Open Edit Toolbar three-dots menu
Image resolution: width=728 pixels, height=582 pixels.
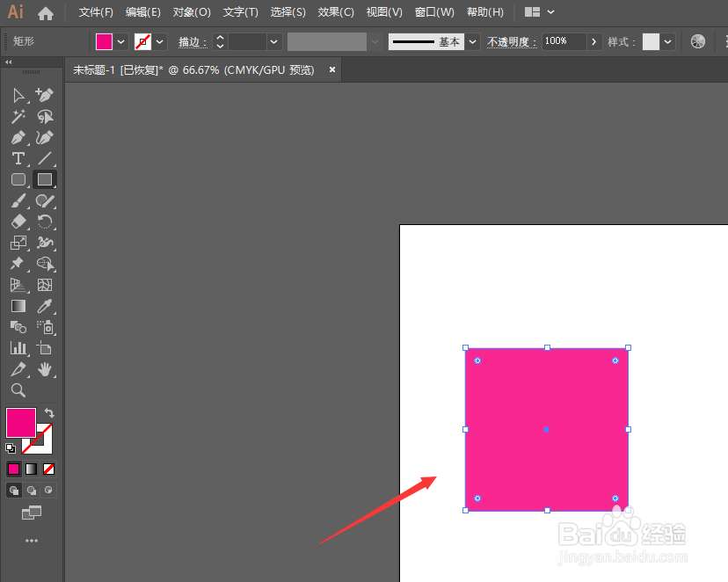point(32,541)
